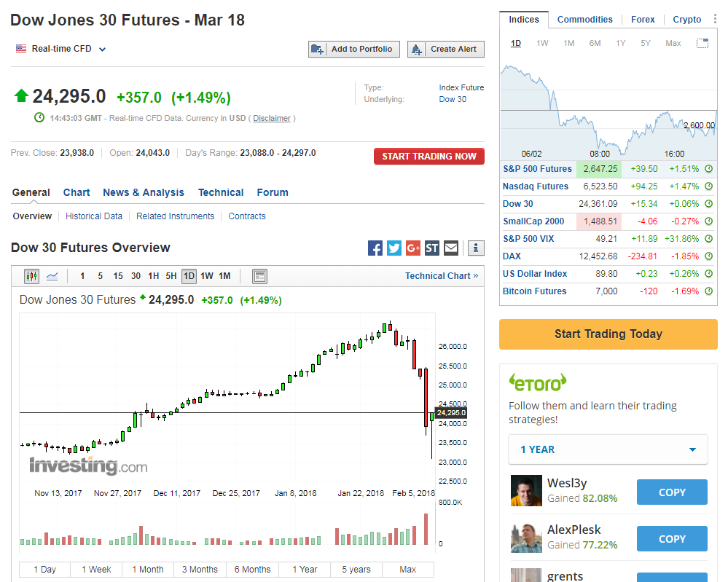728x582 pixels.
Task: Click the clock icon in SmallCap 2000 row
Action: point(708,221)
